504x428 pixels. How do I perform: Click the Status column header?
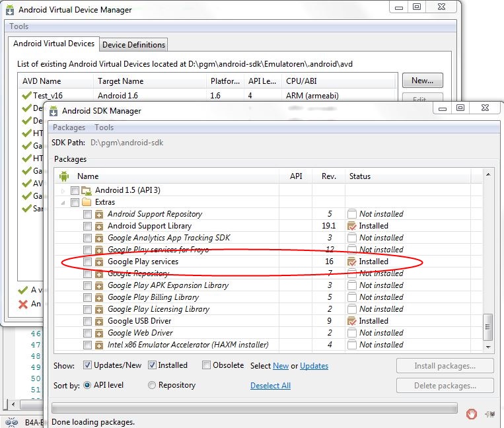click(x=408, y=176)
